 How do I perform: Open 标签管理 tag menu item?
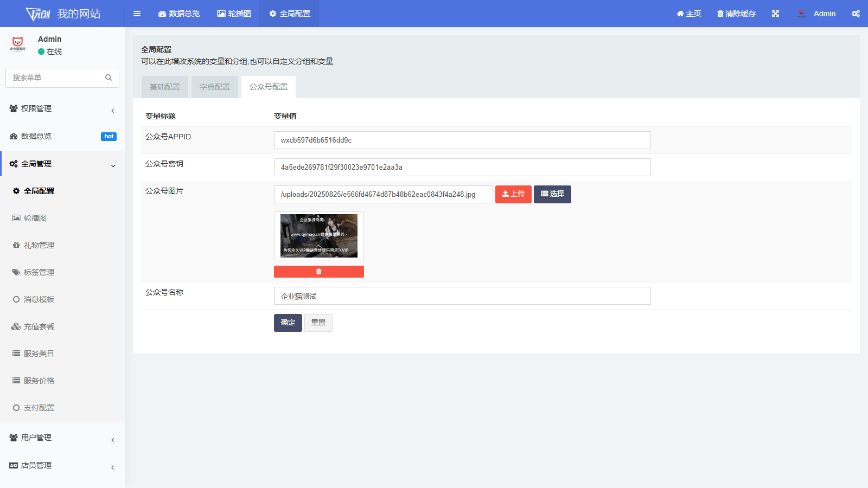coord(39,272)
